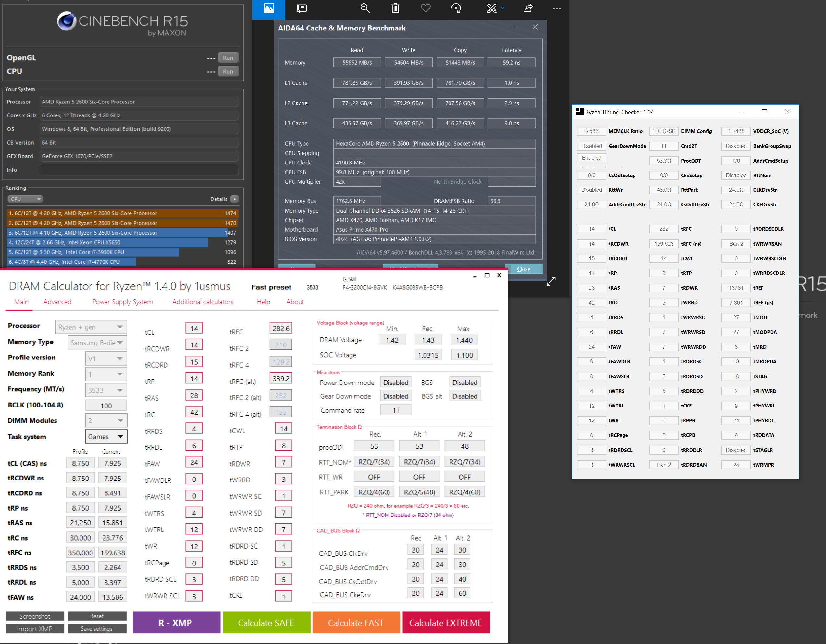Viewport: 826px width, 644px height.
Task: Click the zoom magnifier icon in Photos toolbar
Action: [365, 8]
